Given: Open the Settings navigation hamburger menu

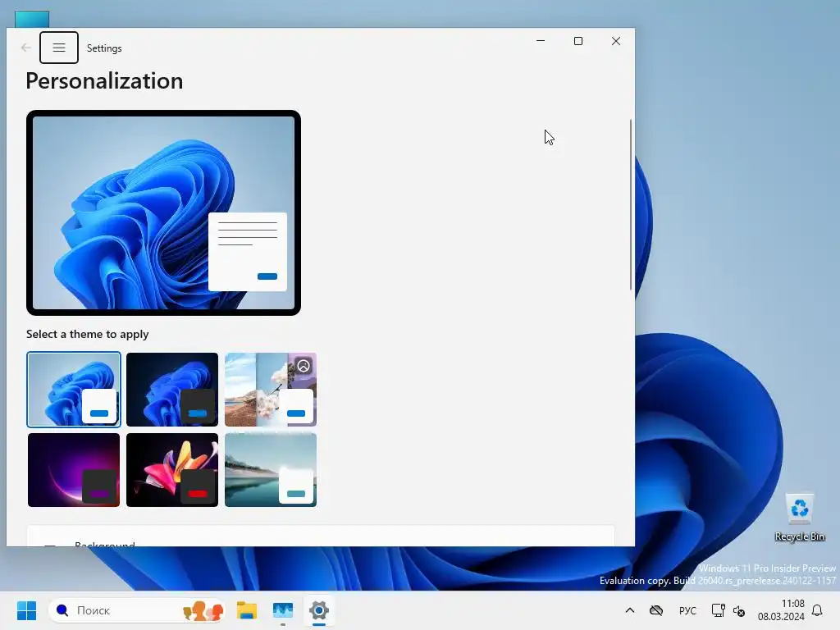Looking at the screenshot, I should pyautogui.click(x=59, y=48).
